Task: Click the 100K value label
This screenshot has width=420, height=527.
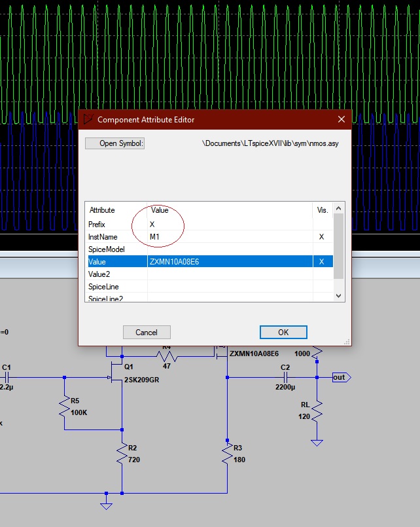Action: point(79,412)
